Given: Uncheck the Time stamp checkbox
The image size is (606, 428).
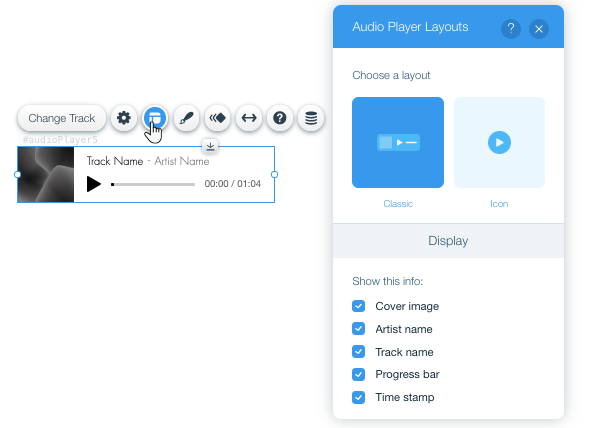Looking at the screenshot, I should pyautogui.click(x=358, y=397).
